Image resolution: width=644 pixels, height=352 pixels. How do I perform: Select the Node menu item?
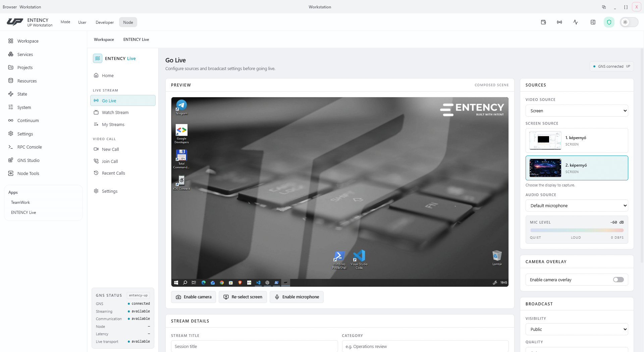[128, 22]
